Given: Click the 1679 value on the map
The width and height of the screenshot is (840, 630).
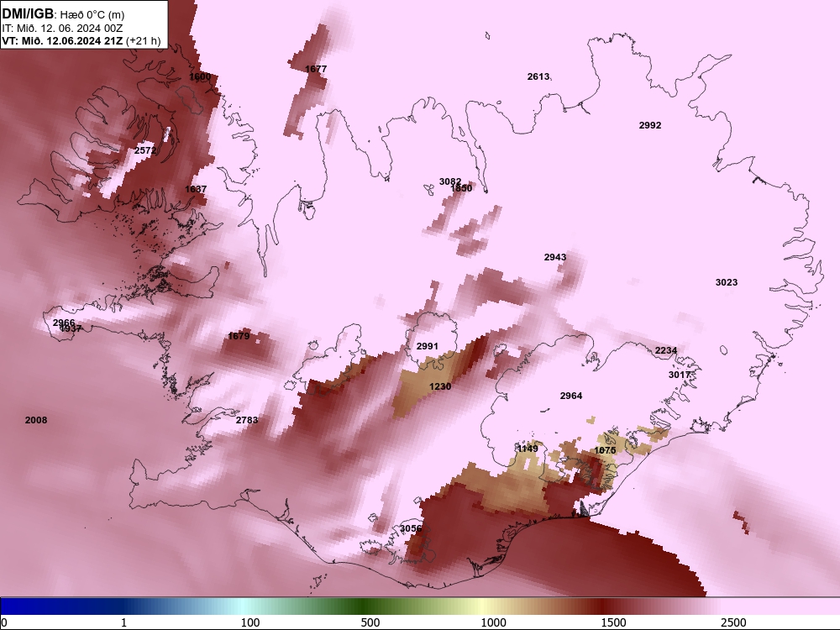Looking at the screenshot, I should 239,336.
